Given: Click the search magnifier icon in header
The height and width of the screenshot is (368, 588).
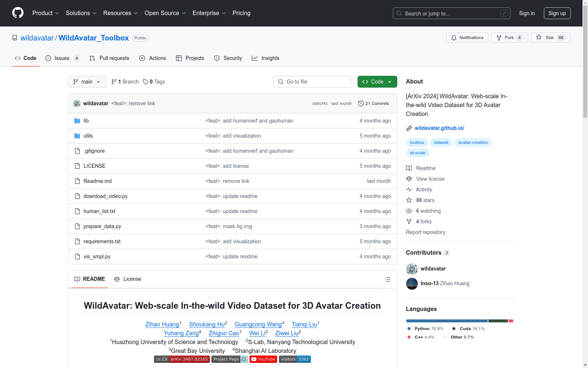Looking at the screenshot, I should coord(399,13).
